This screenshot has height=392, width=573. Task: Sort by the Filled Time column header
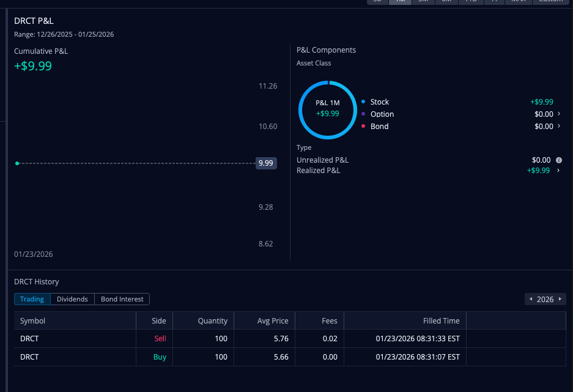pos(441,320)
